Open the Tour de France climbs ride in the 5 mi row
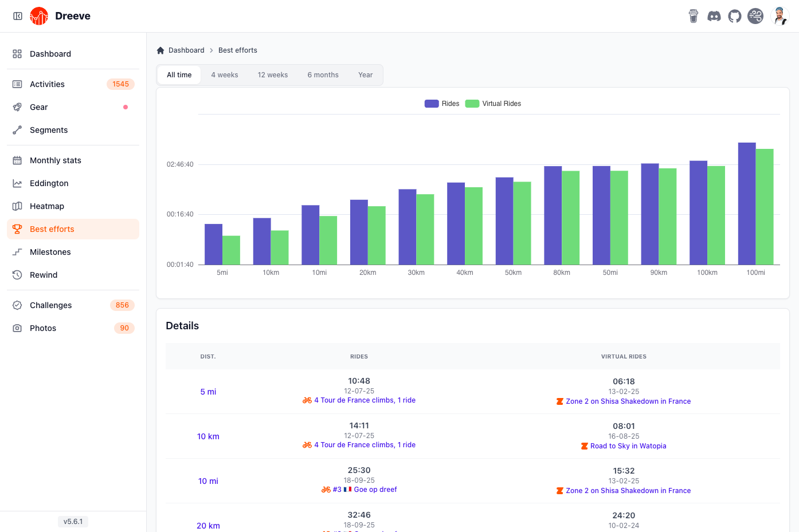 (x=365, y=400)
